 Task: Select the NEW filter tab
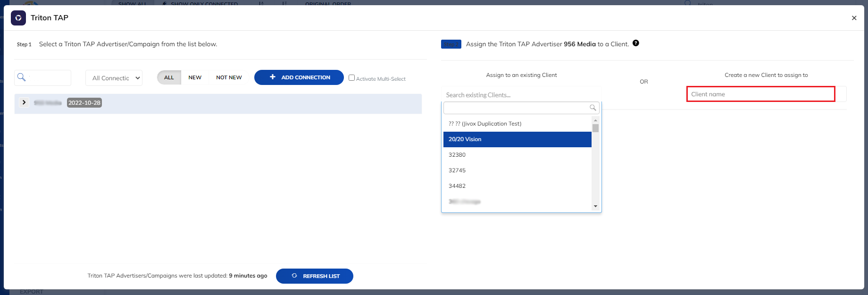(195, 77)
